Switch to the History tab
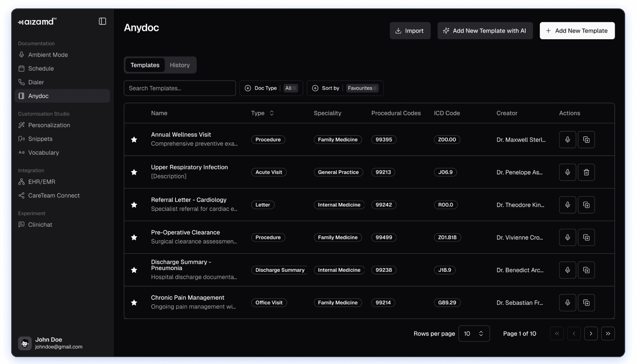Image resolution: width=636 pixels, height=364 pixels. tap(180, 65)
